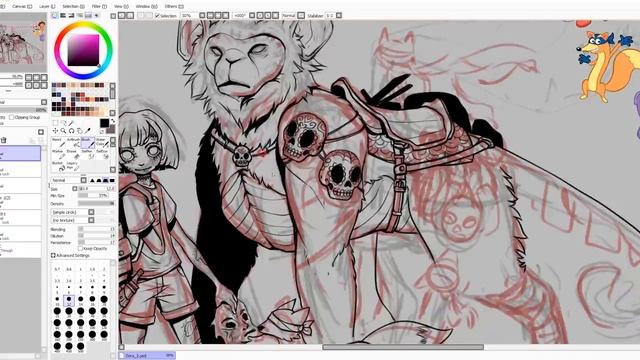Delete layer with the trash icon
This screenshot has width=640, height=360.
(4, 140)
